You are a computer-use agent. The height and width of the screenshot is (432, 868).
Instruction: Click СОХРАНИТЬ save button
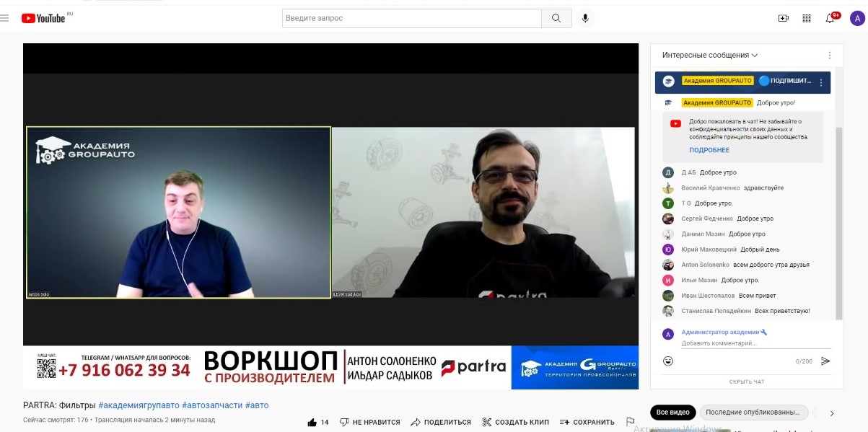(x=587, y=422)
